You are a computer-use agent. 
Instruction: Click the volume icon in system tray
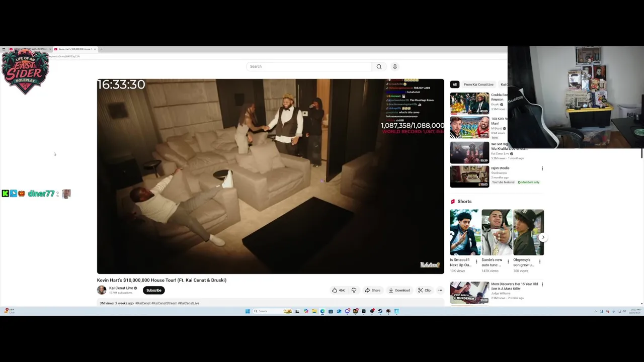(x=624, y=311)
